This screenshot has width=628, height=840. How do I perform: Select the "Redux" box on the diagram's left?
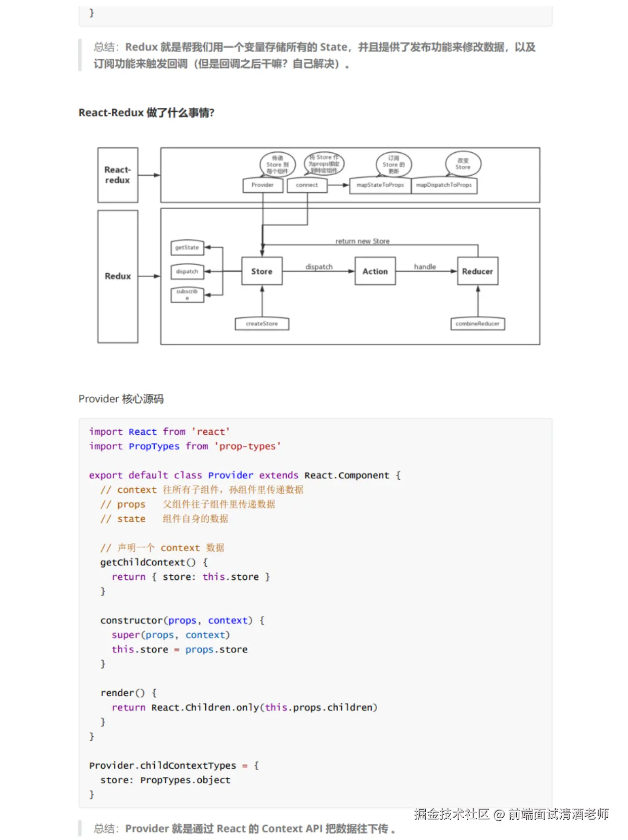[x=118, y=276]
